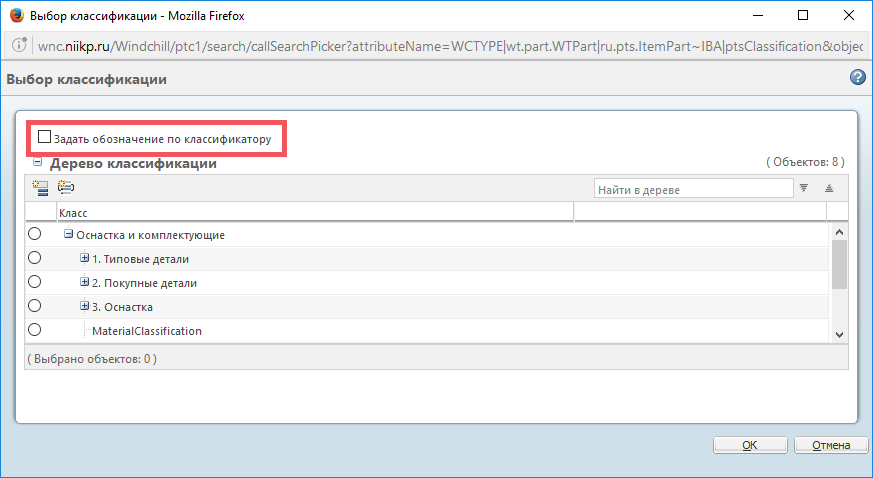Click the '( Объектов: 8 )' counter text
Screen dimensions: 873x478
coord(805,162)
